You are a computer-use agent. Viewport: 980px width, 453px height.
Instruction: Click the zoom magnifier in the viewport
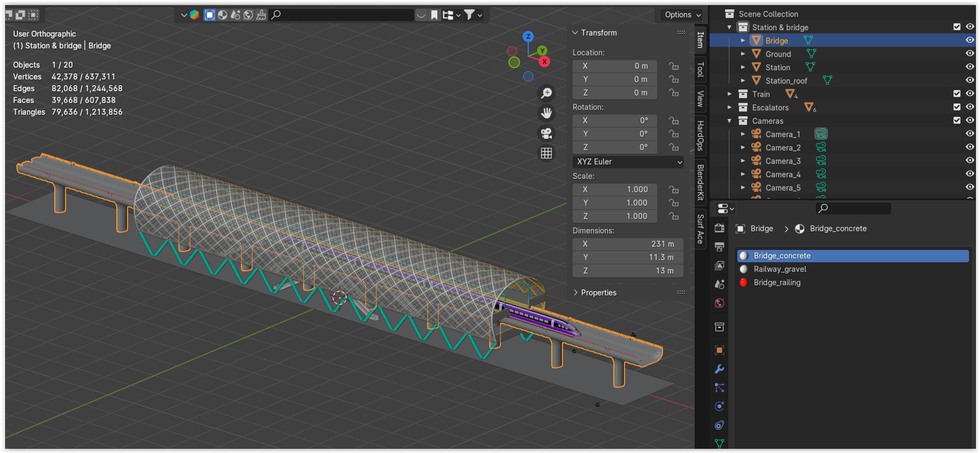point(547,93)
